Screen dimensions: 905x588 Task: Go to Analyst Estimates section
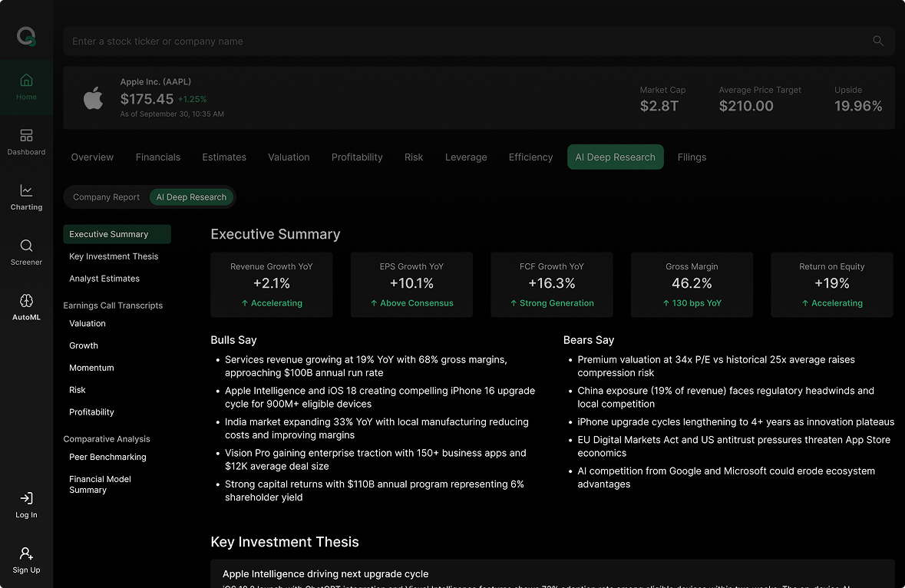104,279
